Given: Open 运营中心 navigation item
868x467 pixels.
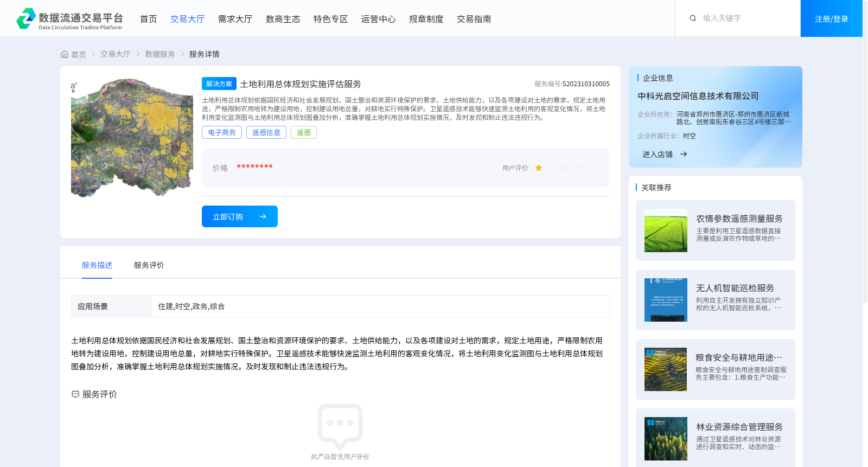Looking at the screenshot, I should 379,19.
